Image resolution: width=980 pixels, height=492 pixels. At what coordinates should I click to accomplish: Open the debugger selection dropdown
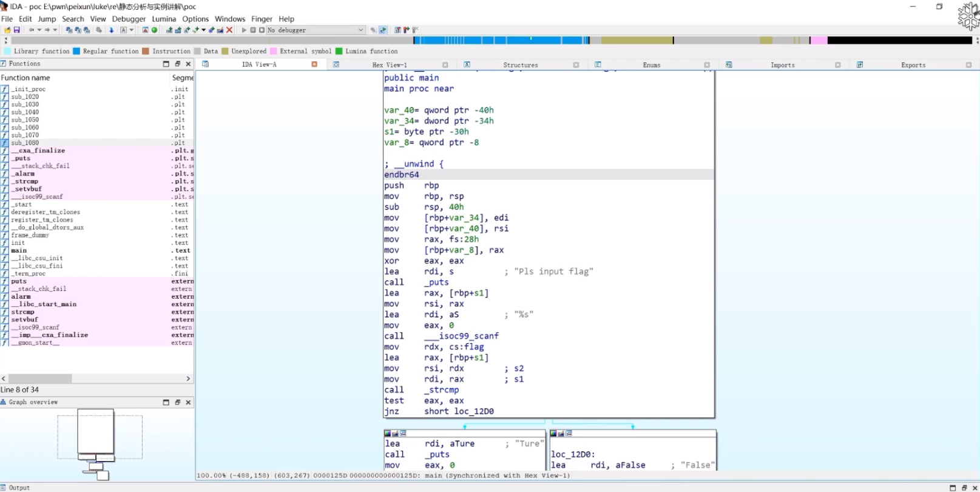[x=360, y=30]
